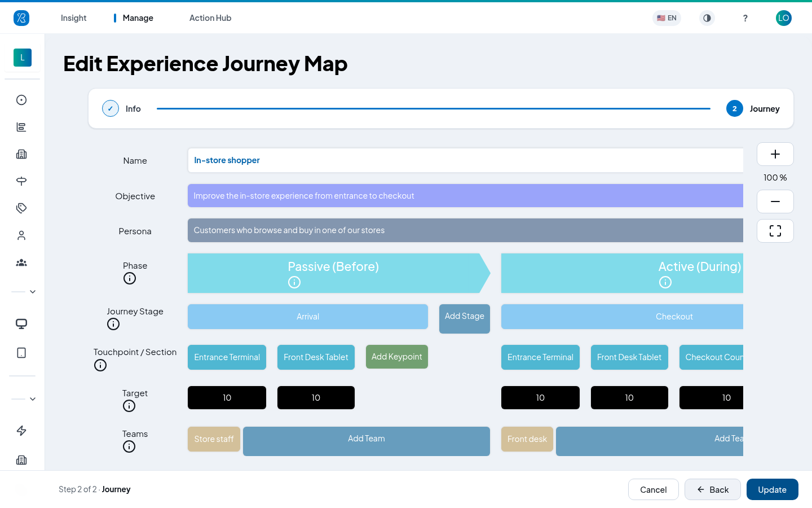
Task: Select the Journey step 2
Action: (753, 108)
